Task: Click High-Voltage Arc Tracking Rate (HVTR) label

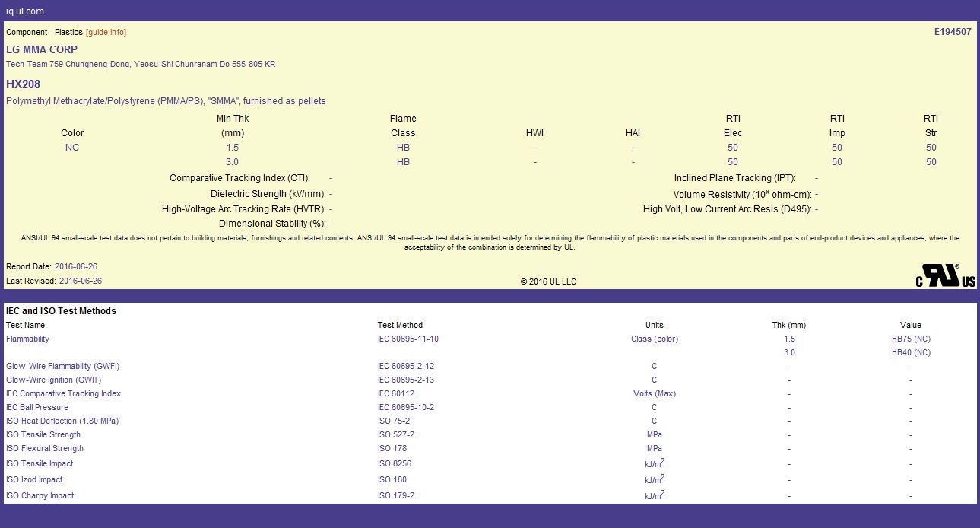Action: (244, 208)
